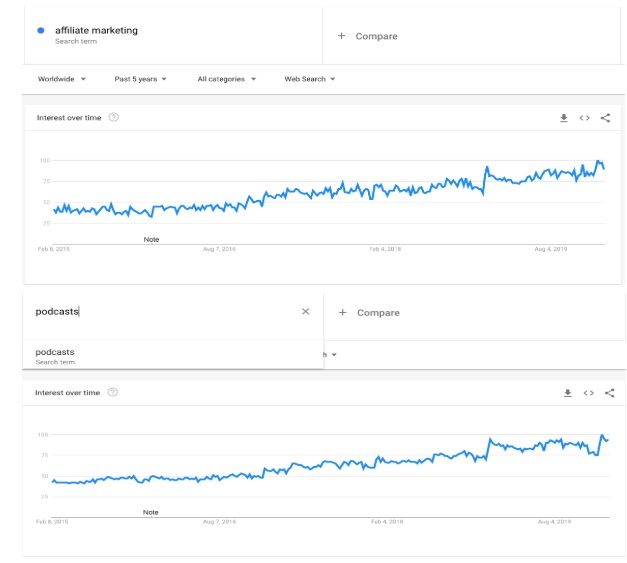This screenshot has width=627, height=563.
Task: Click Compare beside the podcasts search box
Action: (x=369, y=313)
